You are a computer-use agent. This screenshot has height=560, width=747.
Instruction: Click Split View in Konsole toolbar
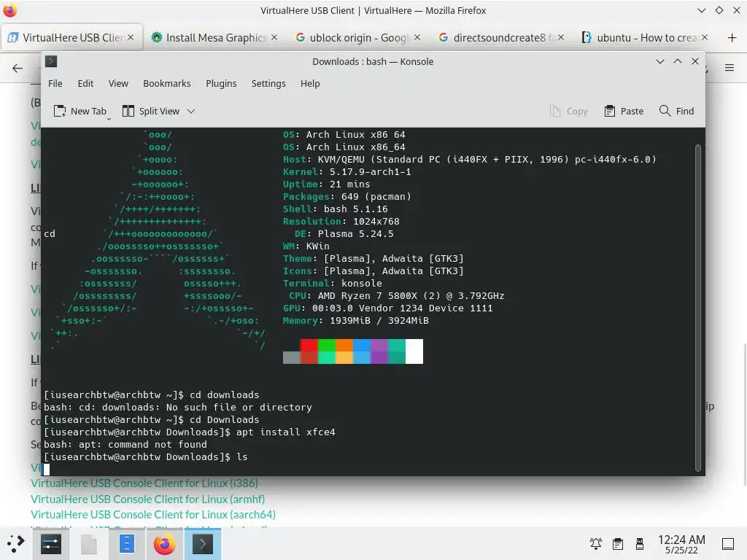coord(152,111)
